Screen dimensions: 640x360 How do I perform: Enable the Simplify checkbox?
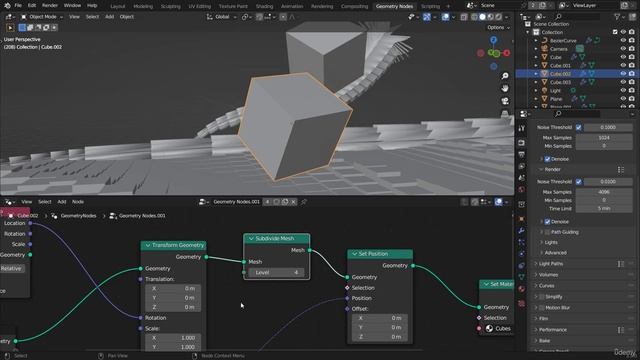542,297
